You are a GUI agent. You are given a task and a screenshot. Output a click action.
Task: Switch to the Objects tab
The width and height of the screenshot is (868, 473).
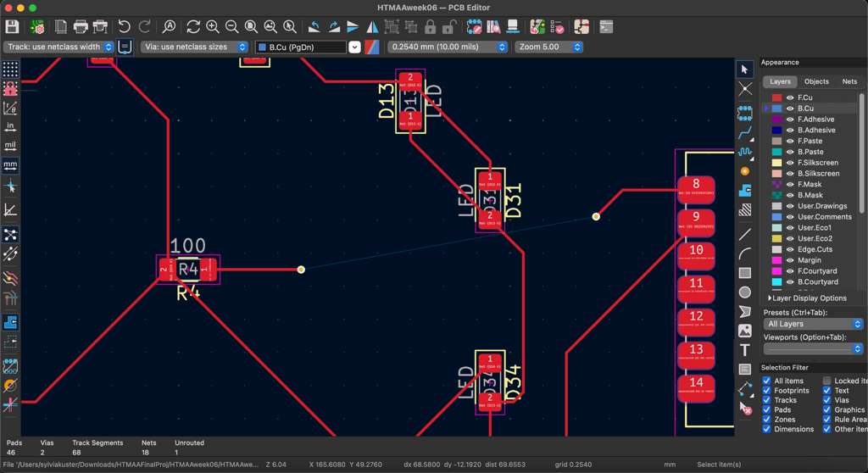click(816, 81)
